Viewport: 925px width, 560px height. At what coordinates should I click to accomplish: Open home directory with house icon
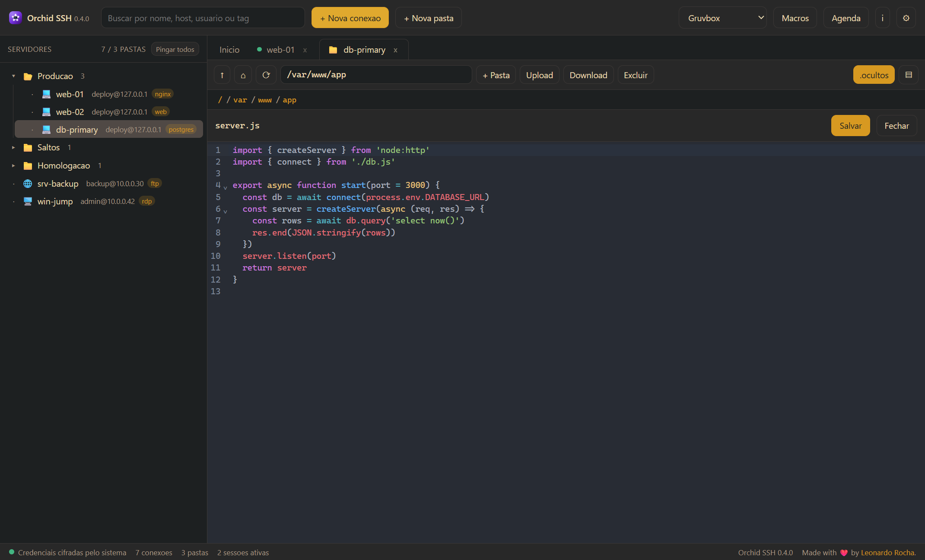coord(243,75)
